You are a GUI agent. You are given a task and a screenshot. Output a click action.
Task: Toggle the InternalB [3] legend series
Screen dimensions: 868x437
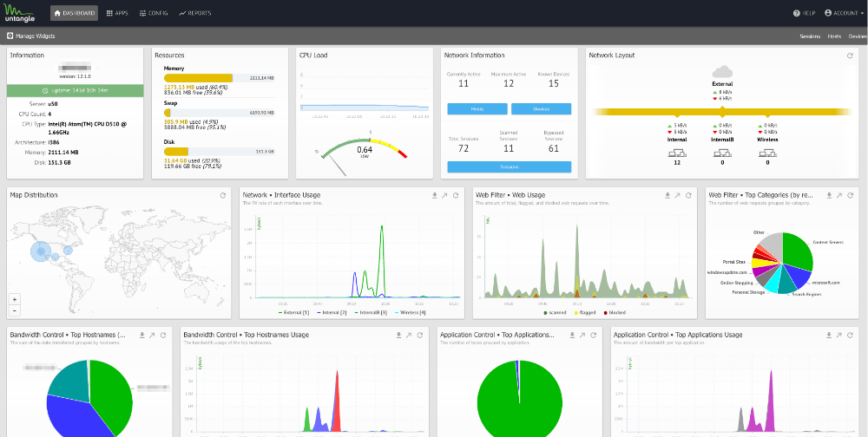(x=372, y=312)
